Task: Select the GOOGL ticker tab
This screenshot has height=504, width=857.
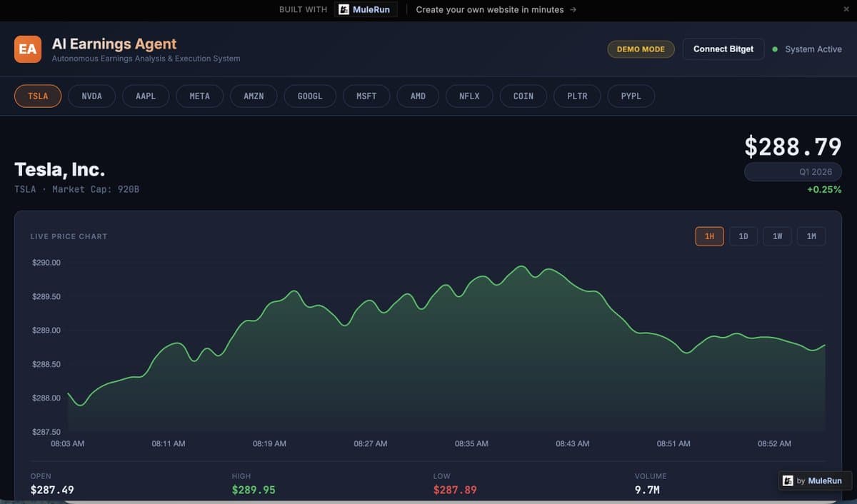Action: (x=310, y=96)
